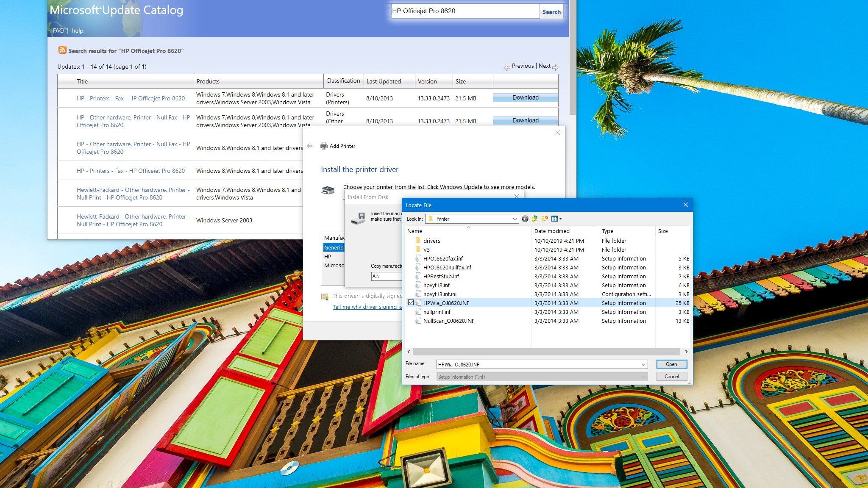Download the first HP Officejet Pro 8620 driver
This screenshot has height=488, width=868.
(525, 98)
